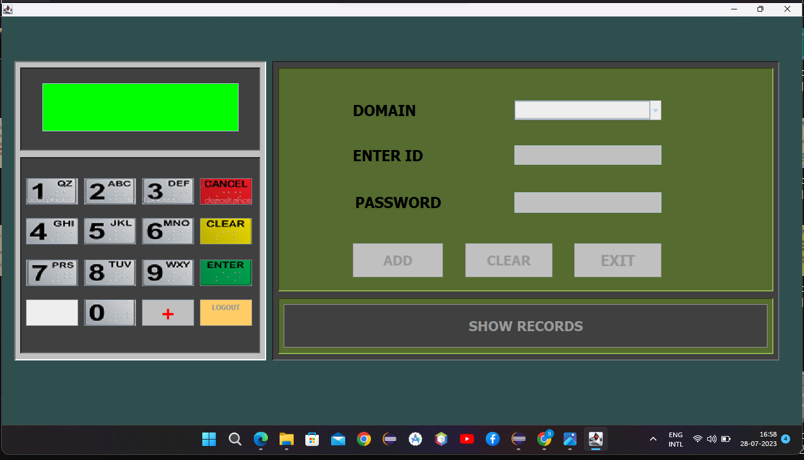Click the red CANCEL keypad key
804x460 pixels.
click(226, 191)
